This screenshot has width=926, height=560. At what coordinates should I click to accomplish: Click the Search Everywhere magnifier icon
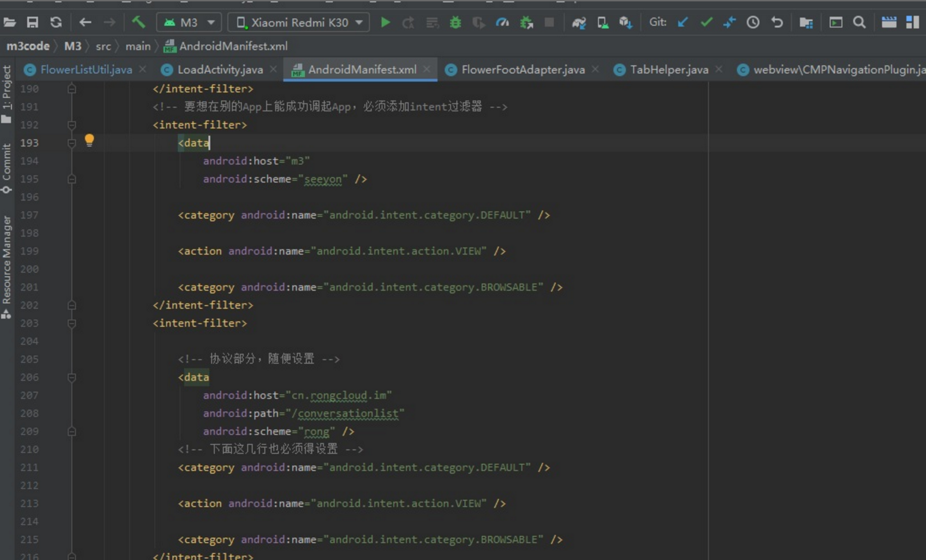click(x=859, y=23)
